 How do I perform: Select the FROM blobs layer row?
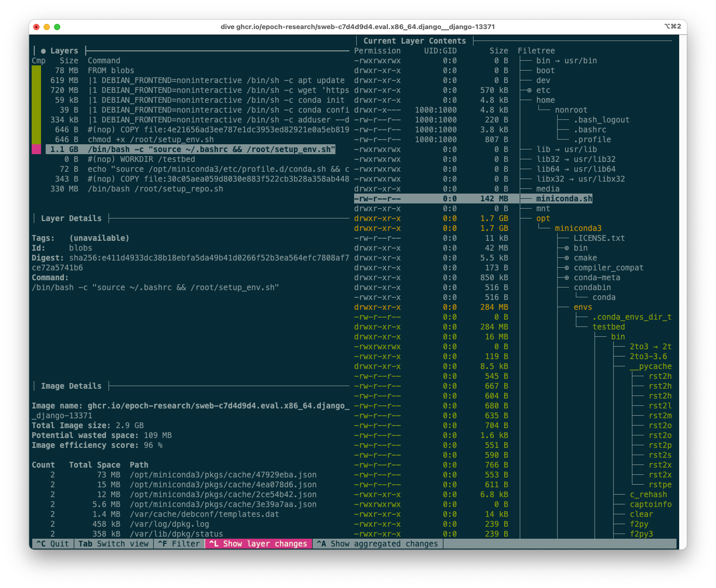[111, 71]
